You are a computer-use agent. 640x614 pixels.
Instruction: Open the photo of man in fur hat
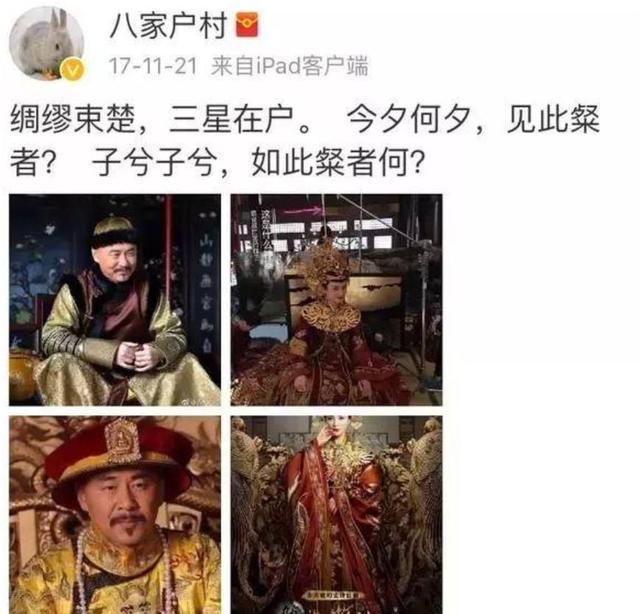pos(115,300)
